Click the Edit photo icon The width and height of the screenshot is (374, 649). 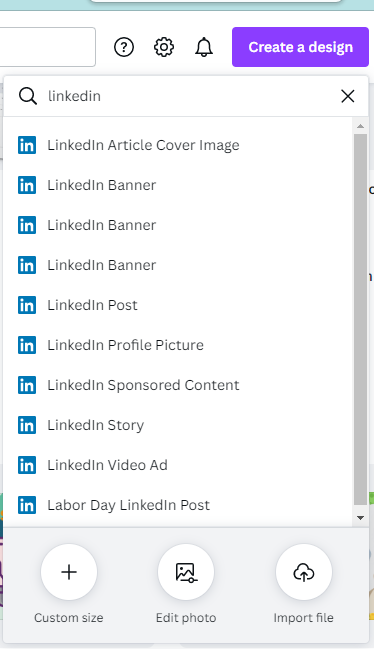[186, 572]
